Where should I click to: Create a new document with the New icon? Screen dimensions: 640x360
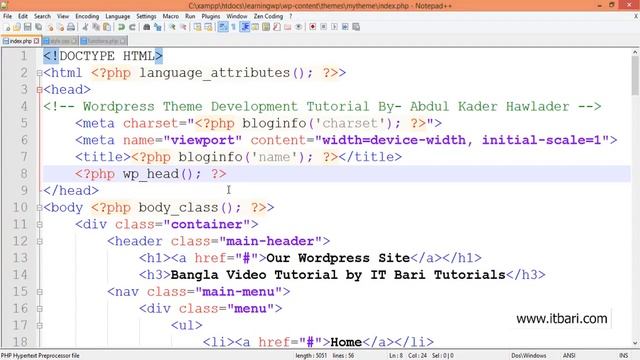click(x=7, y=27)
